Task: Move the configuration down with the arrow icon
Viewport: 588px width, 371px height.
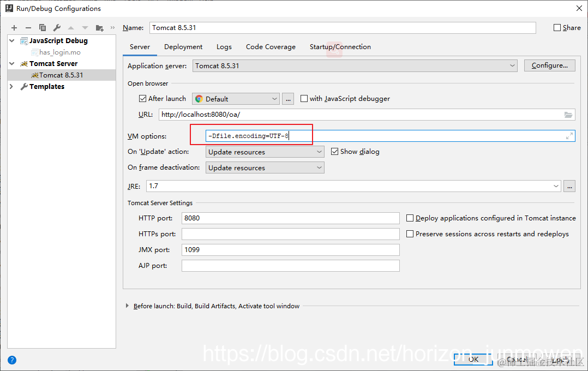Action: (85, 28)
